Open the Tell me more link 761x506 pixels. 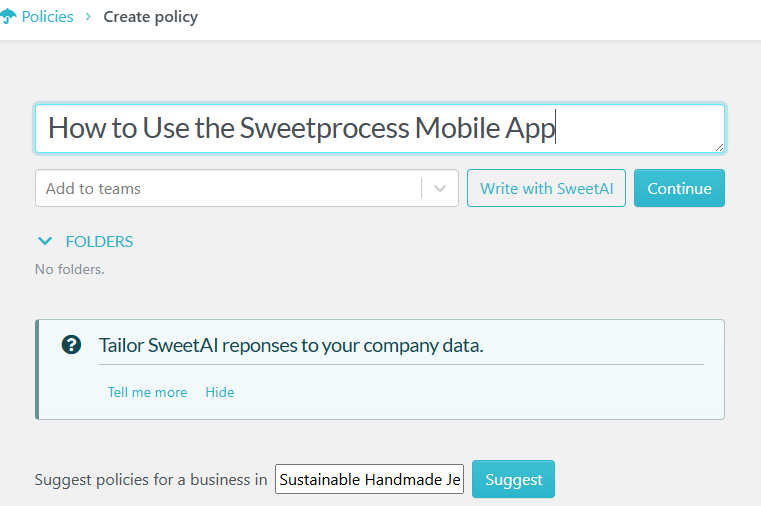[x=148, y=392]
